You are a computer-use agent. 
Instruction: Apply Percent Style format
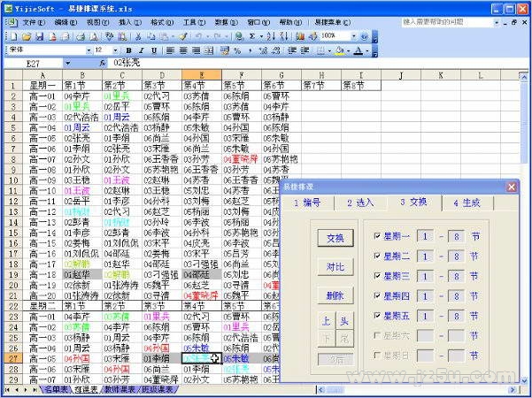click(x=237, y=50)
